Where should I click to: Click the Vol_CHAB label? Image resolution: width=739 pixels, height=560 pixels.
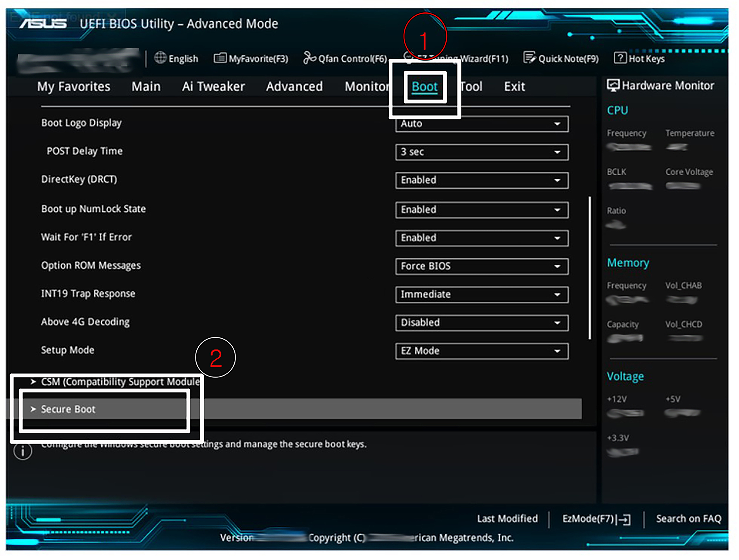683,285
